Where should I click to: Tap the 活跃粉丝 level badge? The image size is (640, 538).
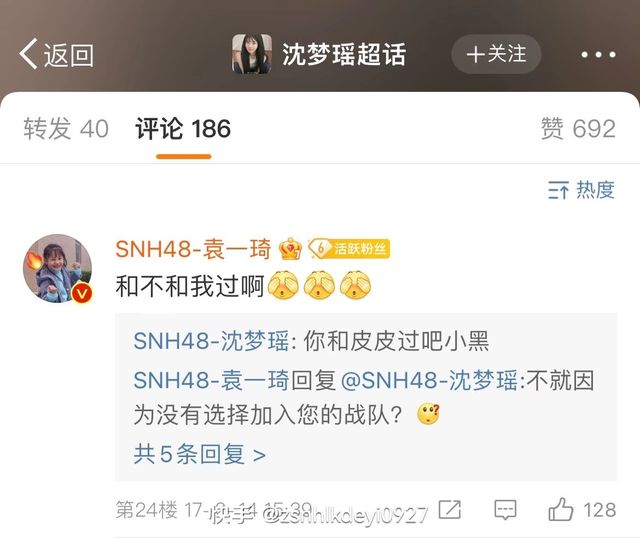[x=349, y=249]
